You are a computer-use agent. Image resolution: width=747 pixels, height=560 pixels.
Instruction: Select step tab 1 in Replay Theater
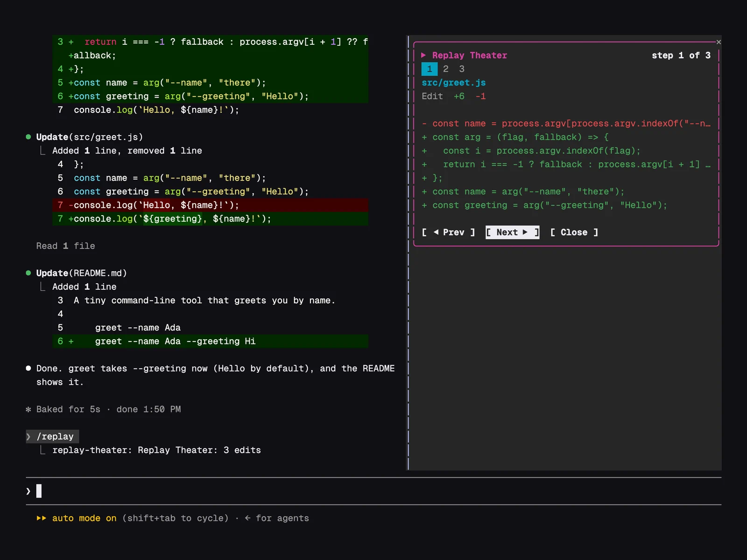tap(430, 69)
